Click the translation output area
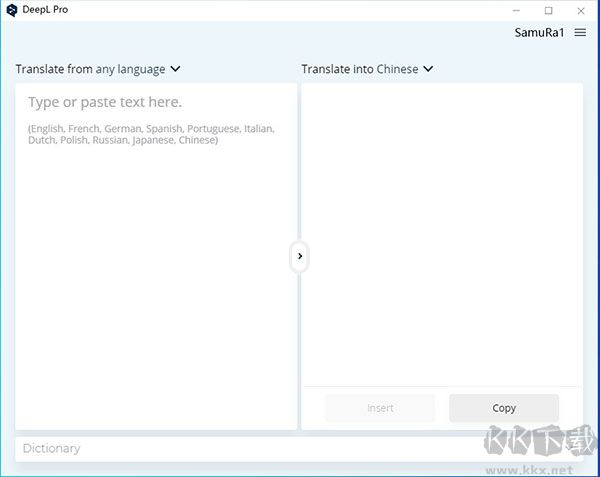Viewport: 600px width, 477px height. (442, 234)
